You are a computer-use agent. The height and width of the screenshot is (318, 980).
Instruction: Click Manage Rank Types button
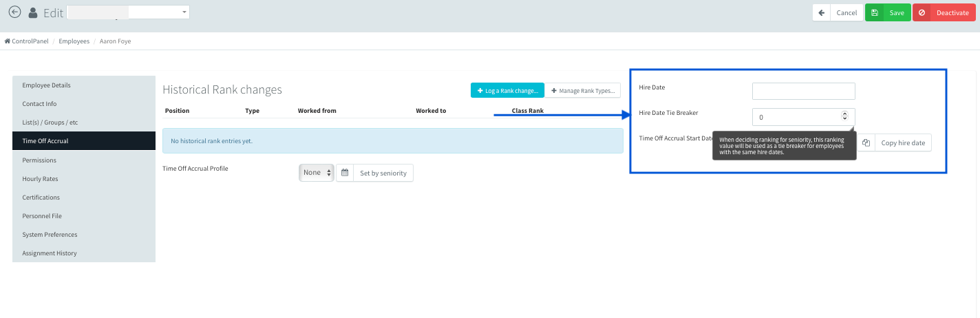point(583,90)
